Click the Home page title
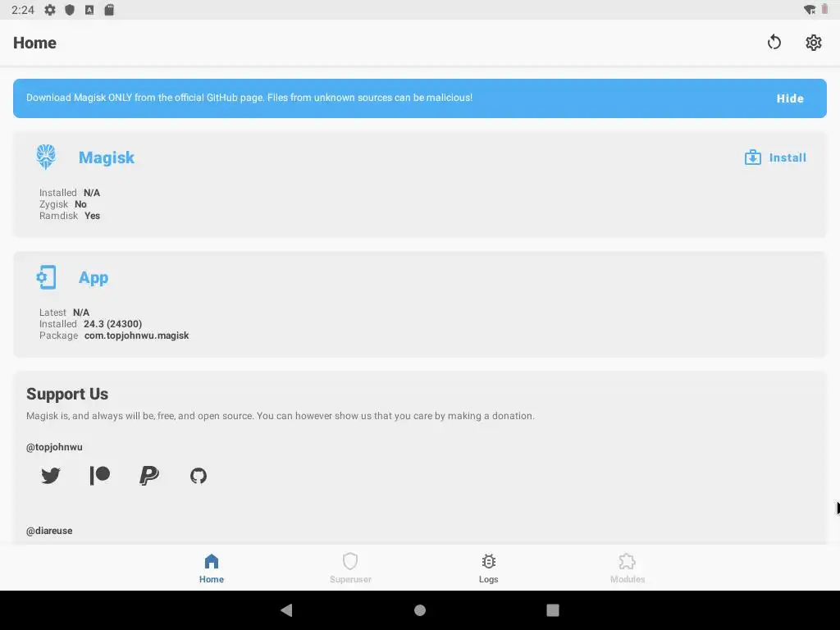The width and height of the screenshot is (840, 630). click(x=34, y=43)
